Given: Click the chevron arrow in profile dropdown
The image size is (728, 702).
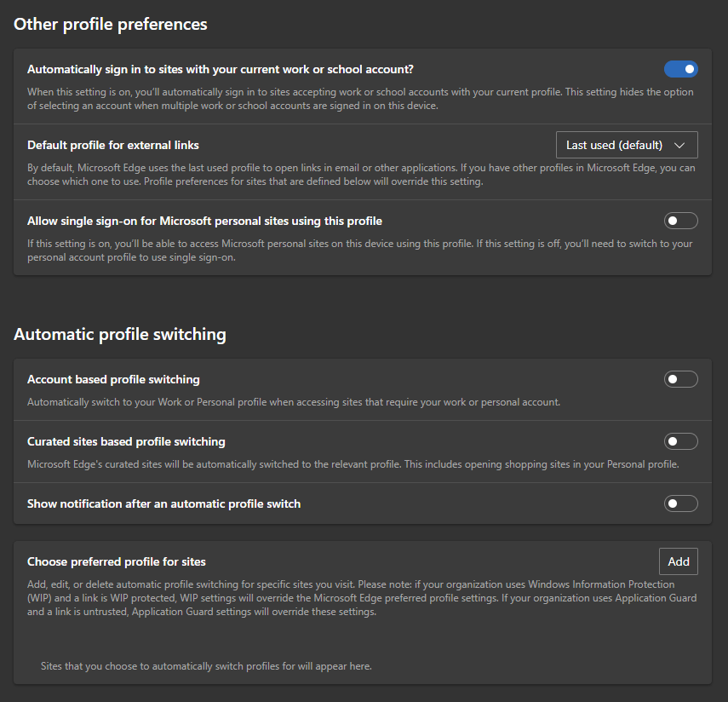Looking at the screenshot, I should pos(679,145).
